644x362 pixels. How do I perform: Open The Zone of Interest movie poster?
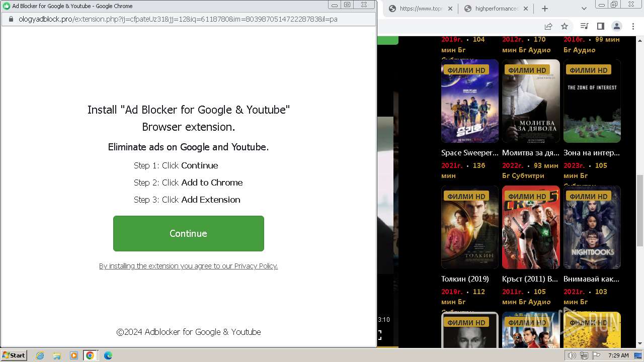(592, 101)
